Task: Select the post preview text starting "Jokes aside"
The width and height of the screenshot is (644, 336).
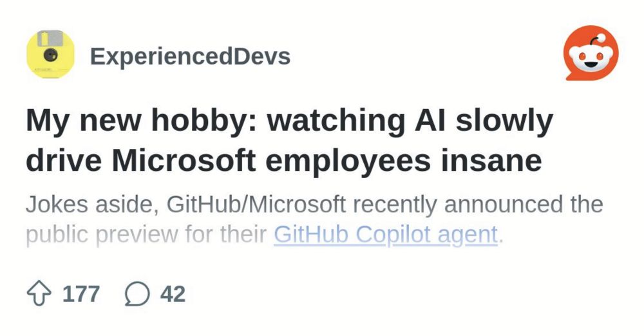Action: coord(314,220)
